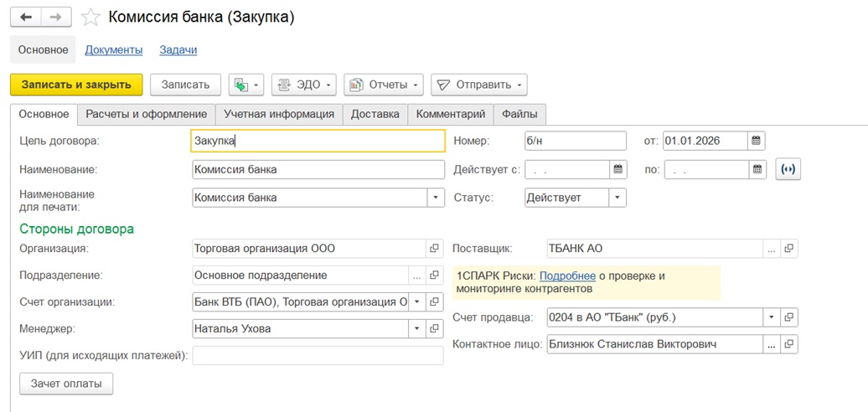Open the Организация record with open icon
Screen dimensions: 868x412
point(435,249)
